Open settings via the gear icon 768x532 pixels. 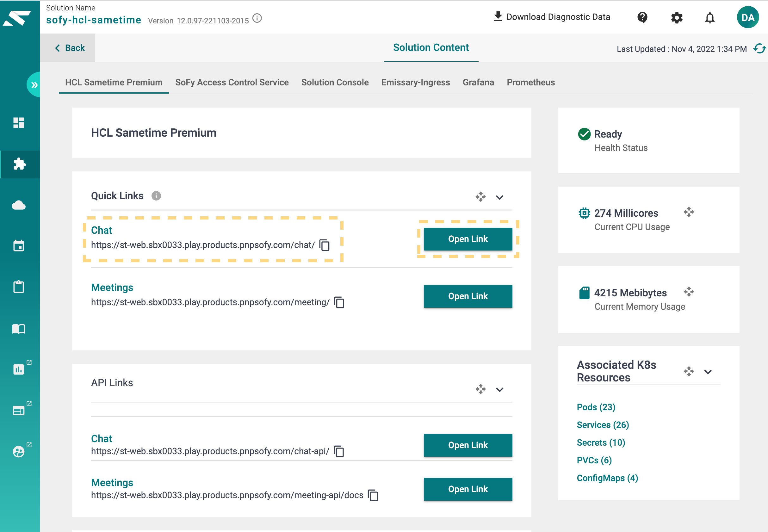pyautogui.click(x=676, y=17)
